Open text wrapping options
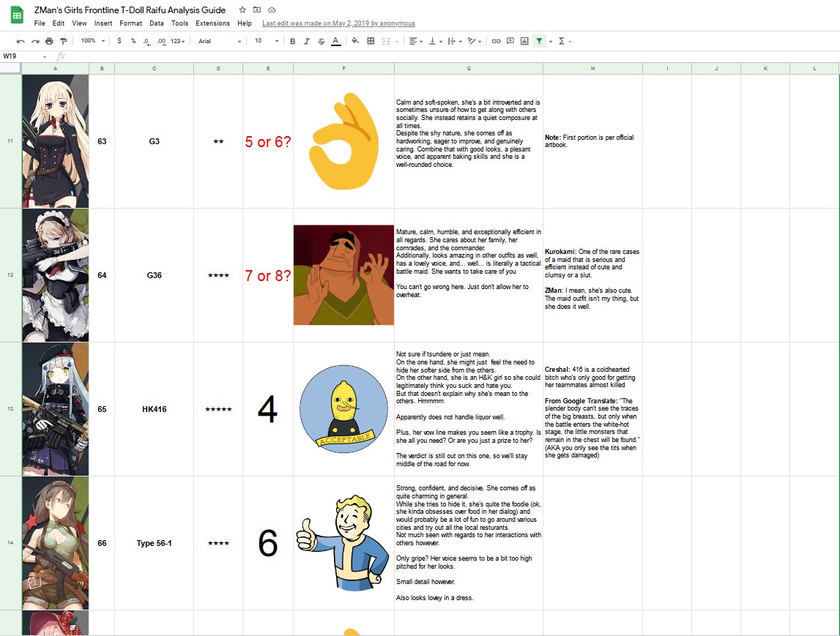 454,41
